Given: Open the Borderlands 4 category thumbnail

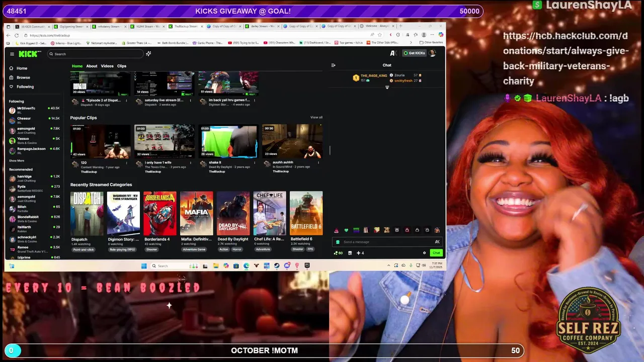Looking at the screenshot, I should pos(160,213).
